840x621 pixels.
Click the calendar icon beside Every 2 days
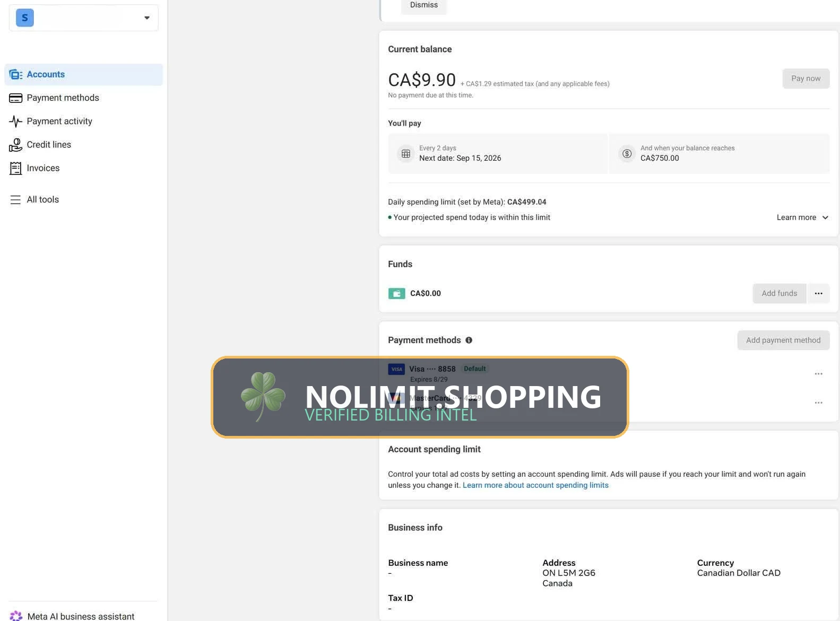click(x=406, y=154)
